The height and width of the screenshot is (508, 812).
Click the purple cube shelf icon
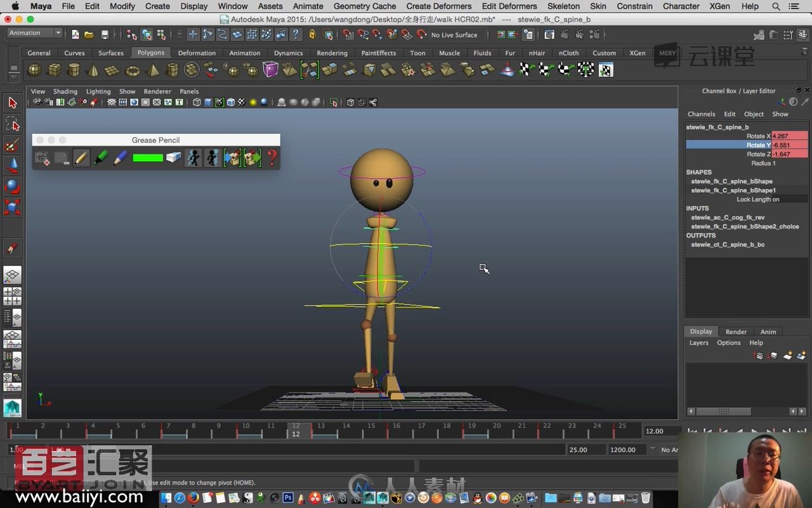click(x=271, y=70)
